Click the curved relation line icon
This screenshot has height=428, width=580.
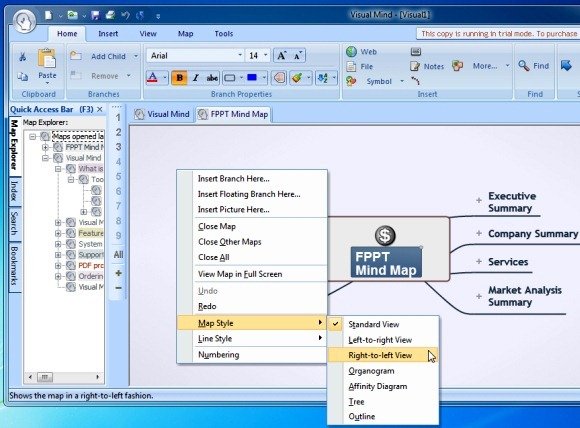[415, 81]
